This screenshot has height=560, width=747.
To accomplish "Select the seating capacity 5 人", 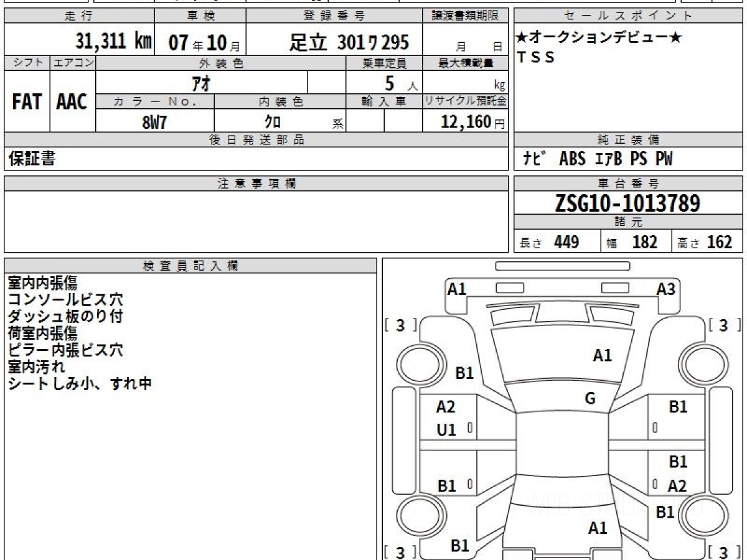I will tap(401, 83).
